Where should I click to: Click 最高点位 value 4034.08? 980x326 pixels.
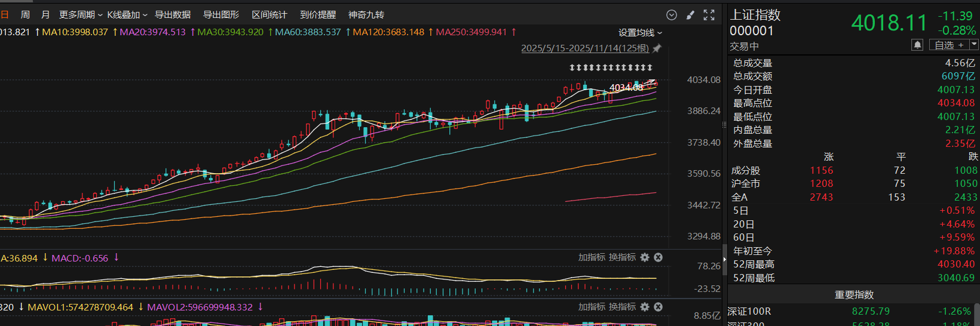tap(955, 103)
